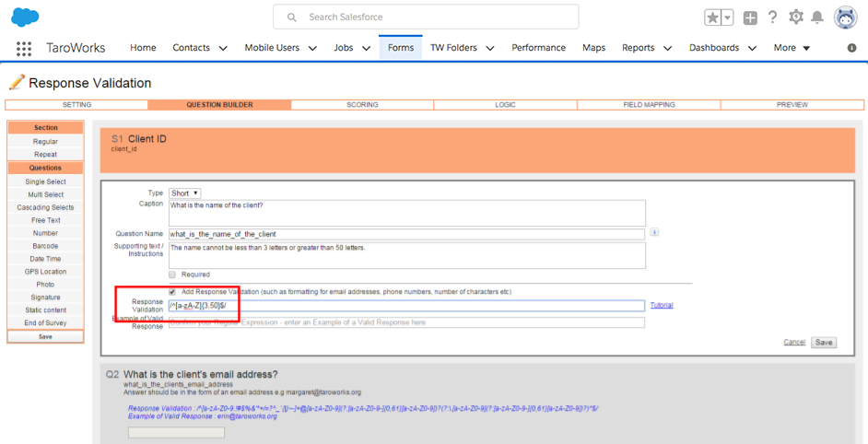Image resolution: width=868 pixels, height=444 pixels.
Task: Open the TW Folders tab
Action: (x=453, y=48)
